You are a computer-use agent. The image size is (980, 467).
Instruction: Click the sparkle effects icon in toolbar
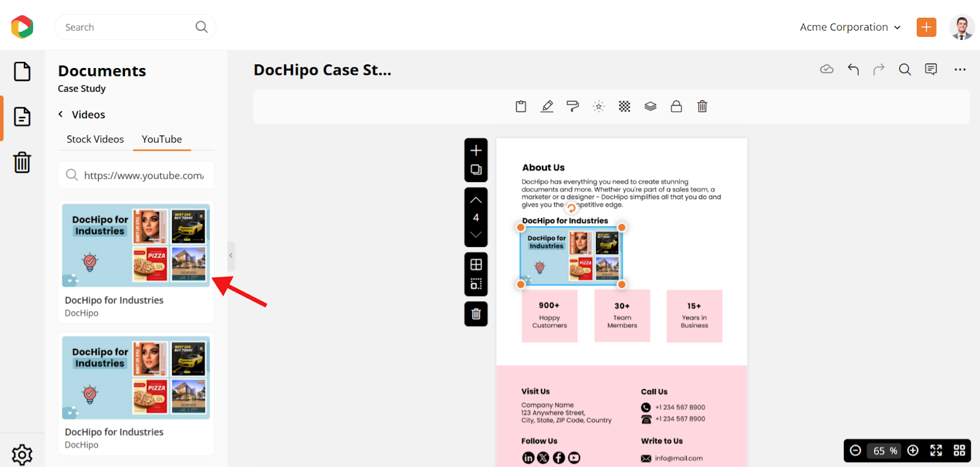(x=598, y=107)
